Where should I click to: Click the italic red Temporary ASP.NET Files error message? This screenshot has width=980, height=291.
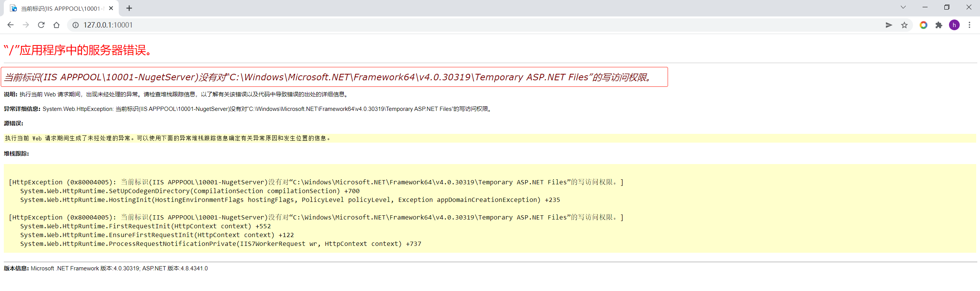(x=328, y=77)
